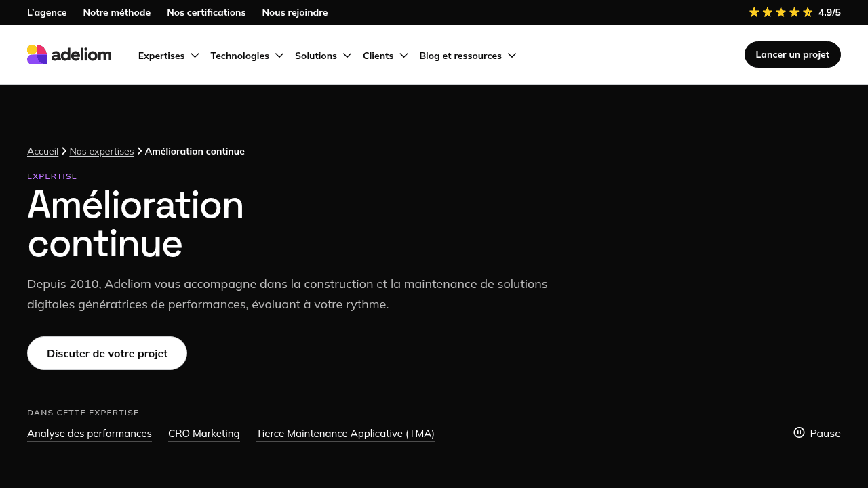The height and width of the screenshot is (488, 868).
Task: Click the star rating icons
Action: click(x=781, y=12)
